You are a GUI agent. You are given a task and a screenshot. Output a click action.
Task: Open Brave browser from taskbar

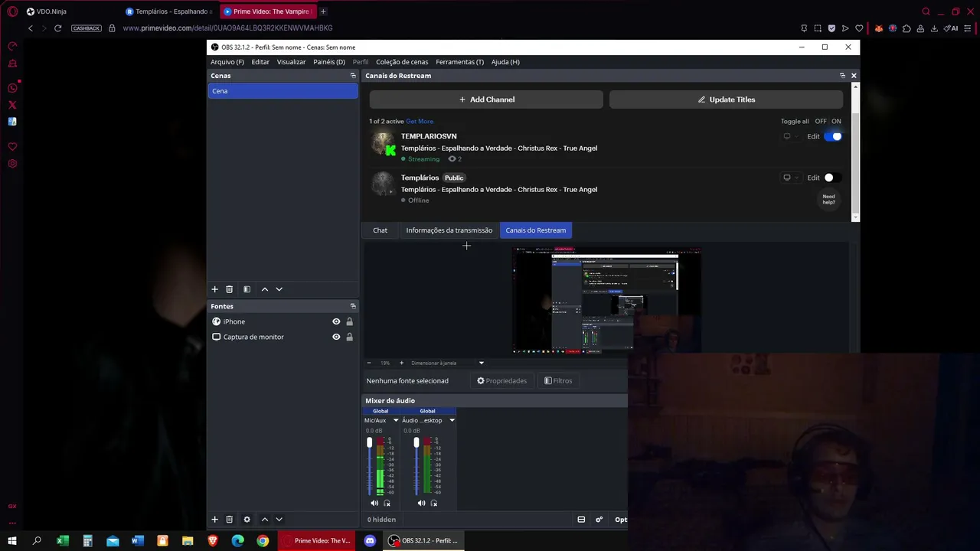pyautogui.click(x=213, y=541)
